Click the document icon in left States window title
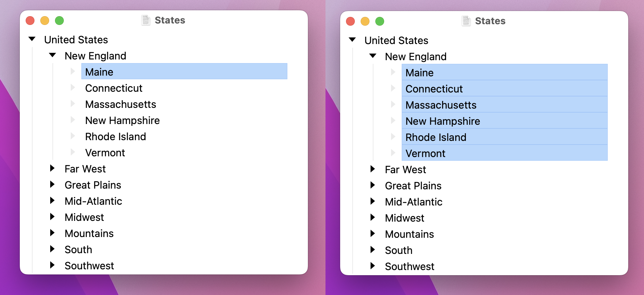644x295 pixels. coord(146,20)
